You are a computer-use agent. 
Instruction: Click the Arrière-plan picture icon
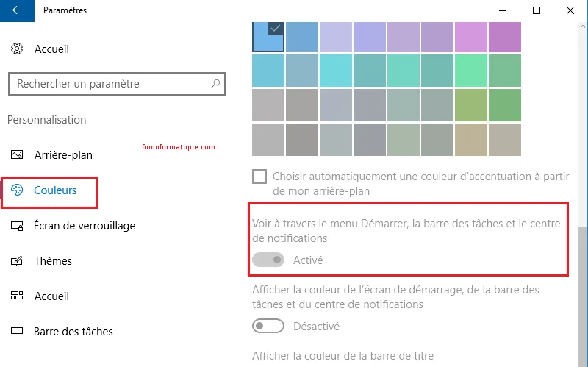(18, 155)
